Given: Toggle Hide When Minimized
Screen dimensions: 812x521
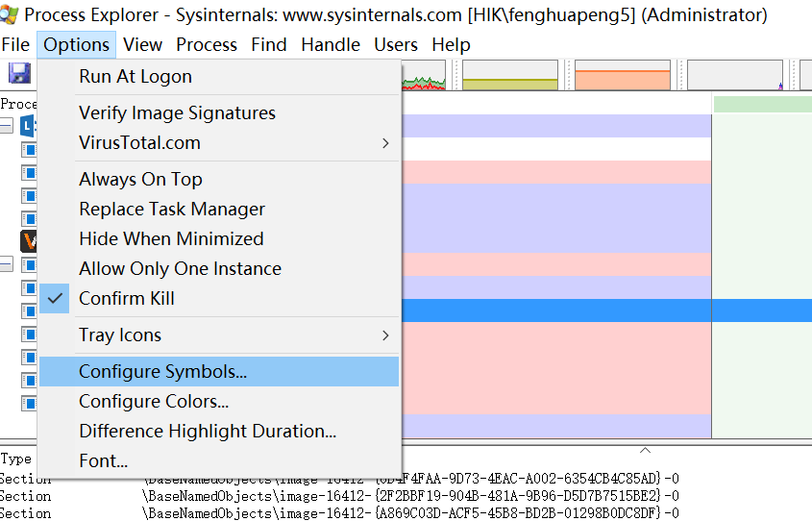Looking at the screenshot, I should pos(219,238).
